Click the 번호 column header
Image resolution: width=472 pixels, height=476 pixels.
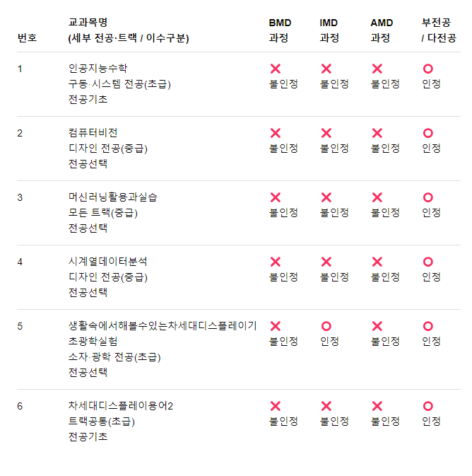click(x=27, y=38)
